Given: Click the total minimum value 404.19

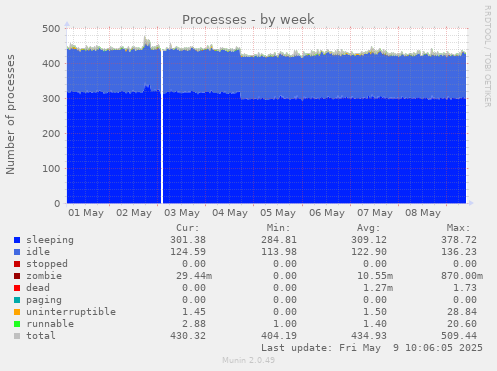Looking at the screenshot, I should coord(279,336).
